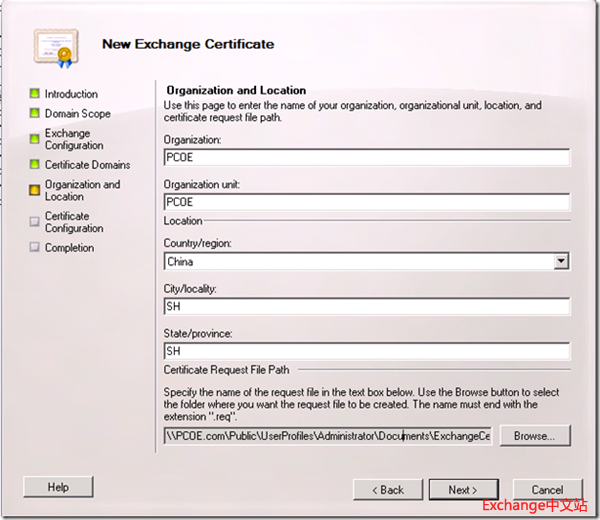
Task: Click the certificate icon beside the title
Action: click(x=56, y=49)
